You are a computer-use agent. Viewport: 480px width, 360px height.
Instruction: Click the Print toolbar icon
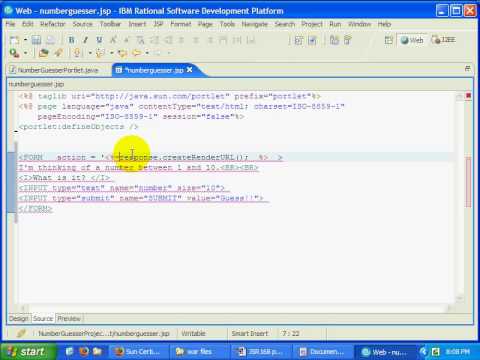tap(50, 40)
